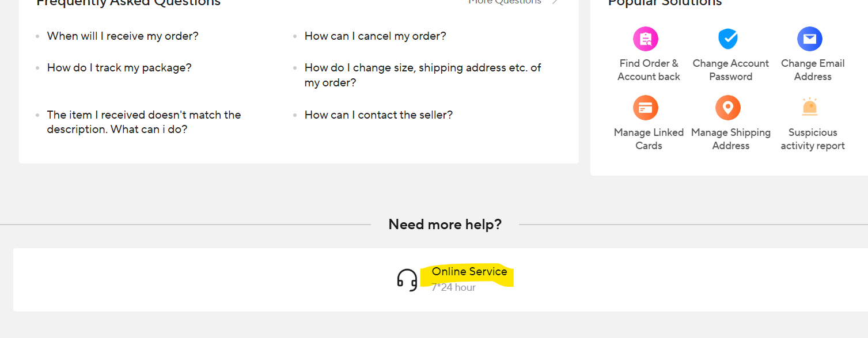Select "How do I track my package?"
This screenshot has width=868, height=338.
(x=119, y=68)
